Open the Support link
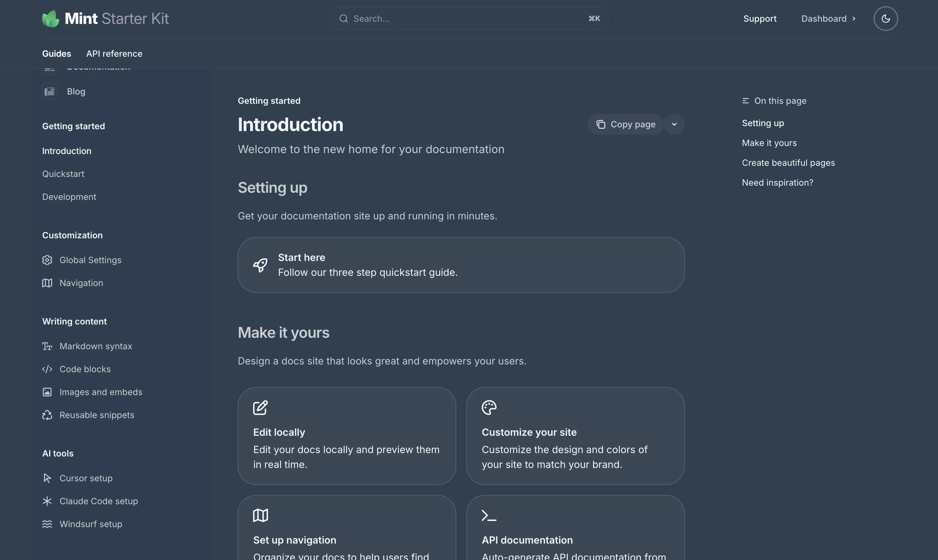Image resolution: width=938 pixels, height=560 pixels. click(760, 18)
